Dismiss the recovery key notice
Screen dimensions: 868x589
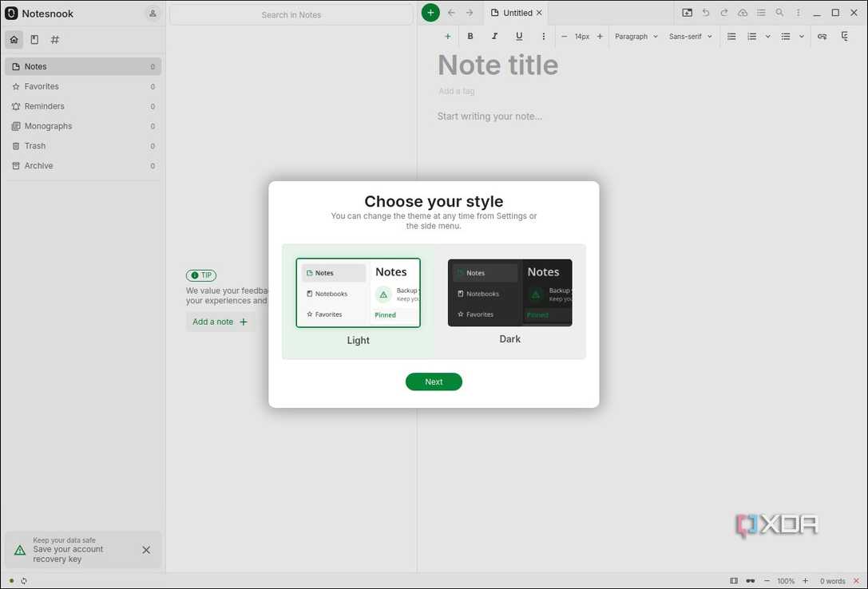(146, 550)
